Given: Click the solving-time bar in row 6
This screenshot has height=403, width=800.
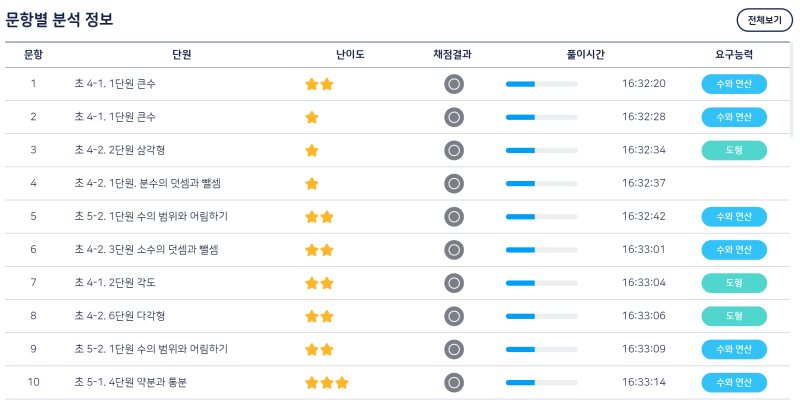Looking at the screenshot, I should [x=542, y=250].
